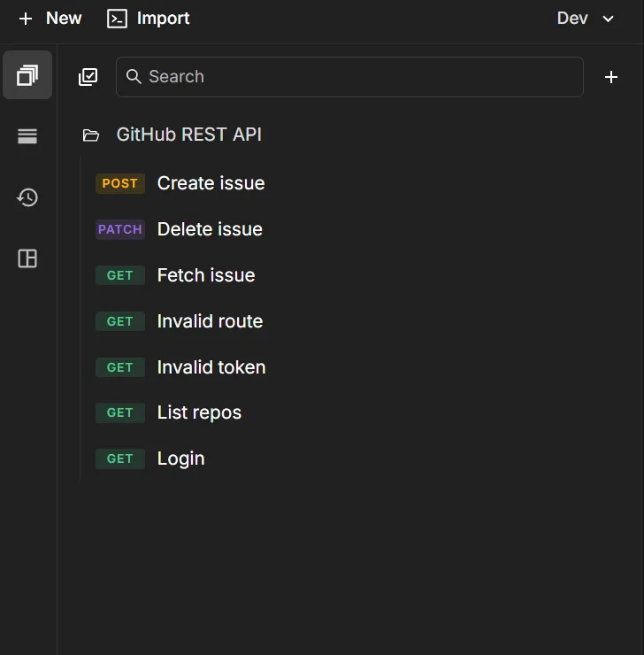Open the Create issue request
Screen dimensions: 644x655
[211, 183]
